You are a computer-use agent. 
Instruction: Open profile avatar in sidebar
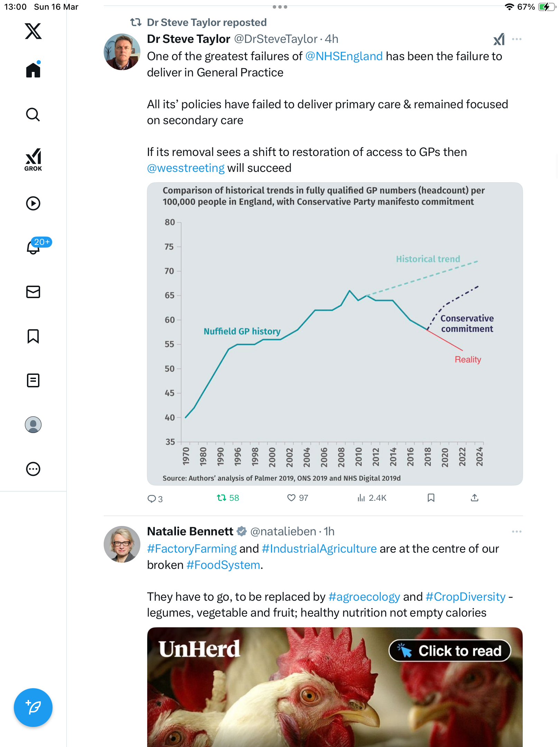pyautogui.click(x=33, y=425)
